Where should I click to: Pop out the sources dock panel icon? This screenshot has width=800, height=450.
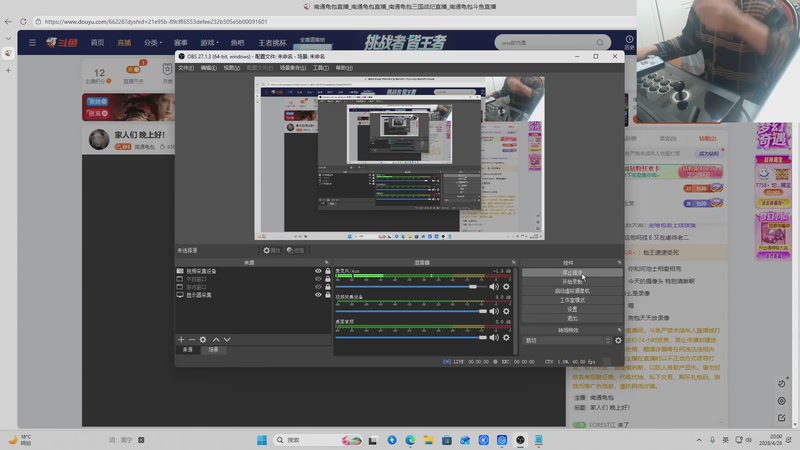tap(327, 262)
